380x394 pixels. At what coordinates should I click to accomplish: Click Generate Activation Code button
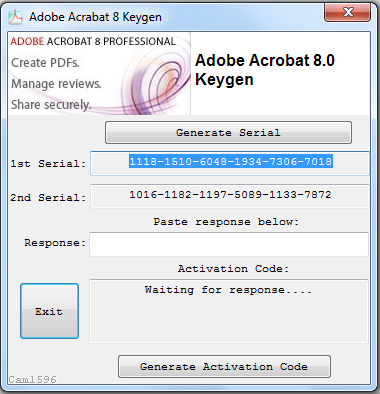click(224, 367)
